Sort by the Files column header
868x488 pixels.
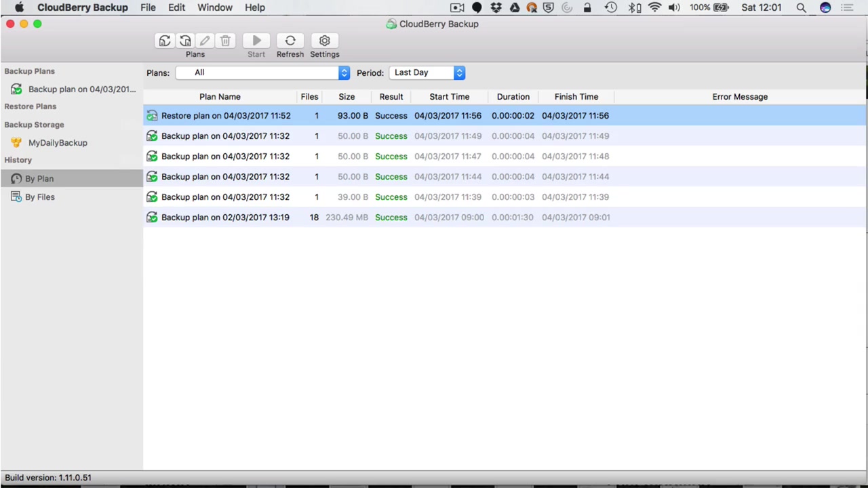[x=309, y=97]
